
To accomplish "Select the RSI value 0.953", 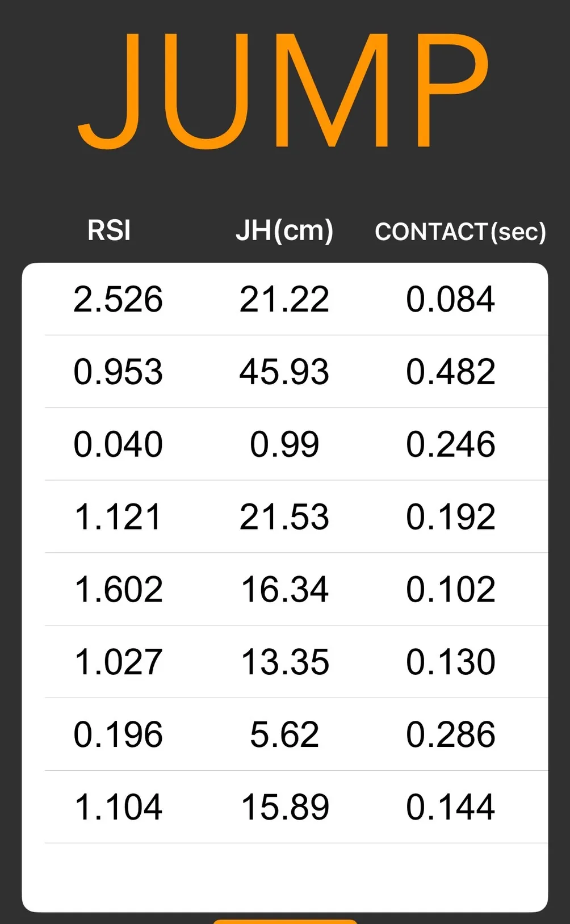I will (118, 372).
